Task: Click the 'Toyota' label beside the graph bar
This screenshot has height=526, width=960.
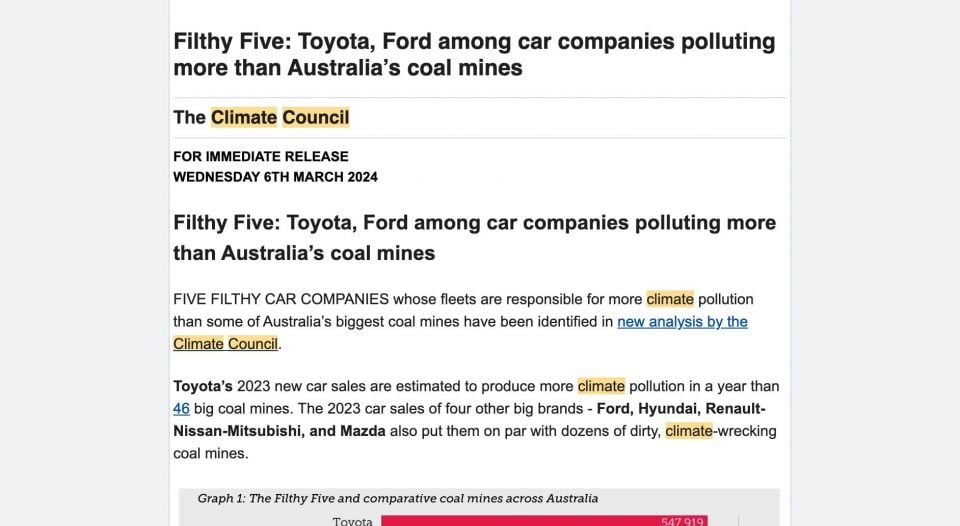Action: click(352, 521)
